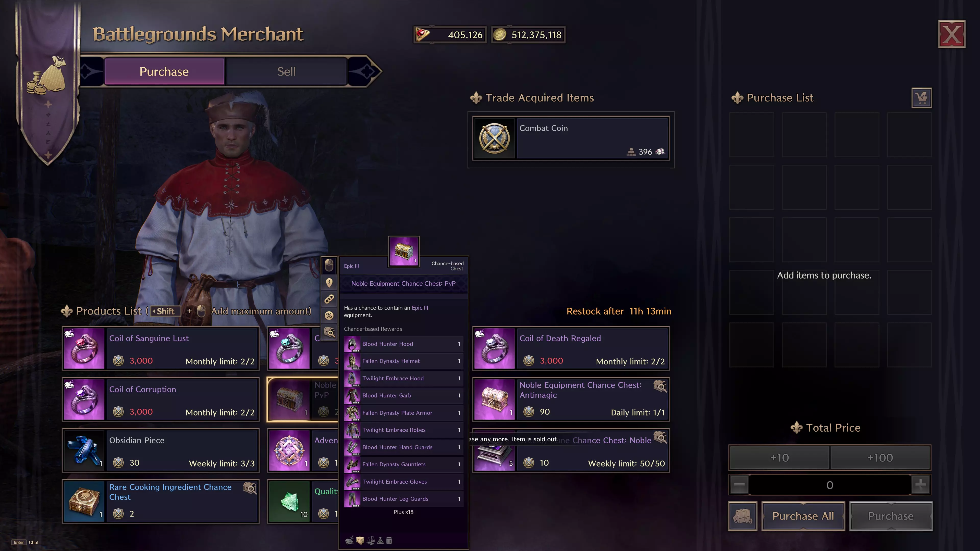Screen dimensions: 980x551
Task: Open the percent probability icon
Action: [329, 316]
